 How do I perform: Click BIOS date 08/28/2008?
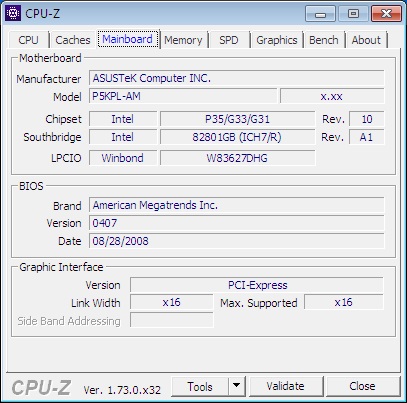pyautogui.click(x=237, y=241)
